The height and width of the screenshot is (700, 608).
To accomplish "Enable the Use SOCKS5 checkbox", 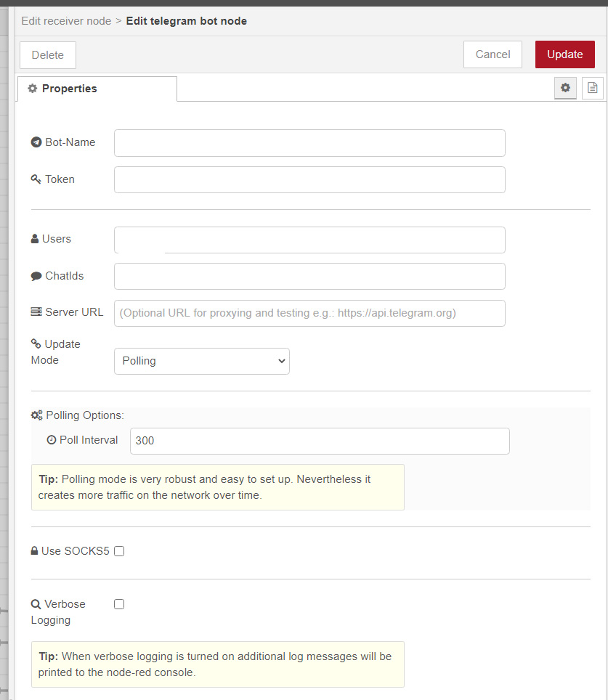I will [x=118, y=551].
